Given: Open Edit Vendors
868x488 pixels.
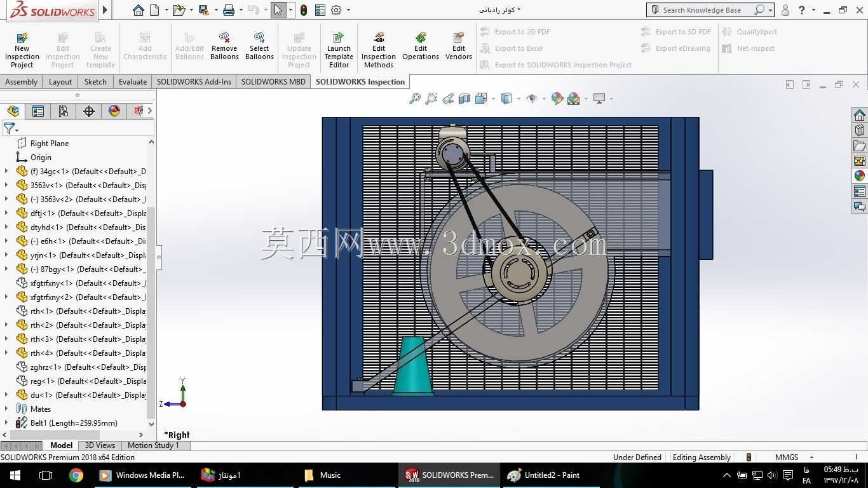Looking at the screenshot, I should click(459, 48).
